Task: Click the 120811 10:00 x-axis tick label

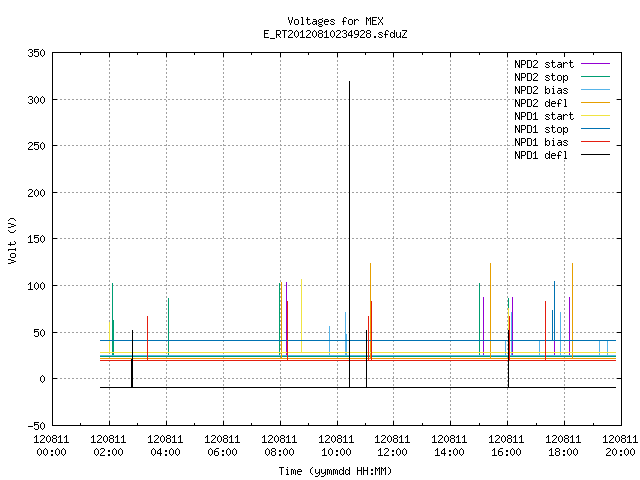Action: click(336, 446)
